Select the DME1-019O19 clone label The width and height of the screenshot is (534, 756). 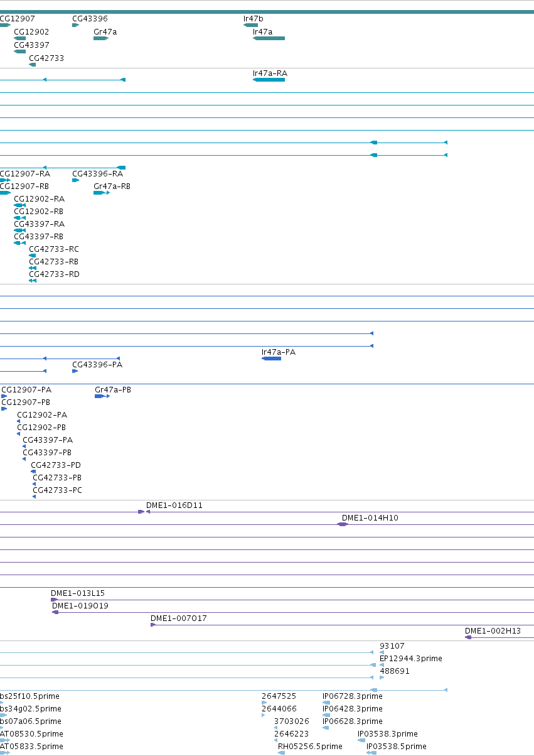pyautogui.click(x=80, y=605)
